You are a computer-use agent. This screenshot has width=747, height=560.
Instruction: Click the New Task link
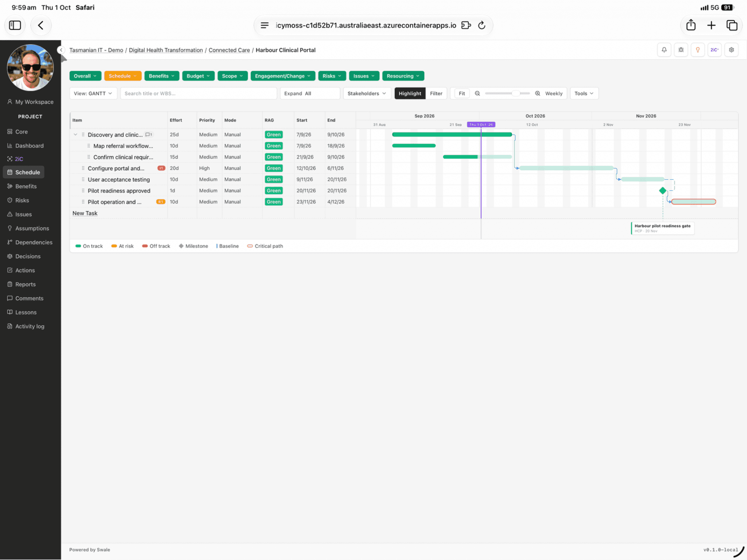click(x=85, y=213)
